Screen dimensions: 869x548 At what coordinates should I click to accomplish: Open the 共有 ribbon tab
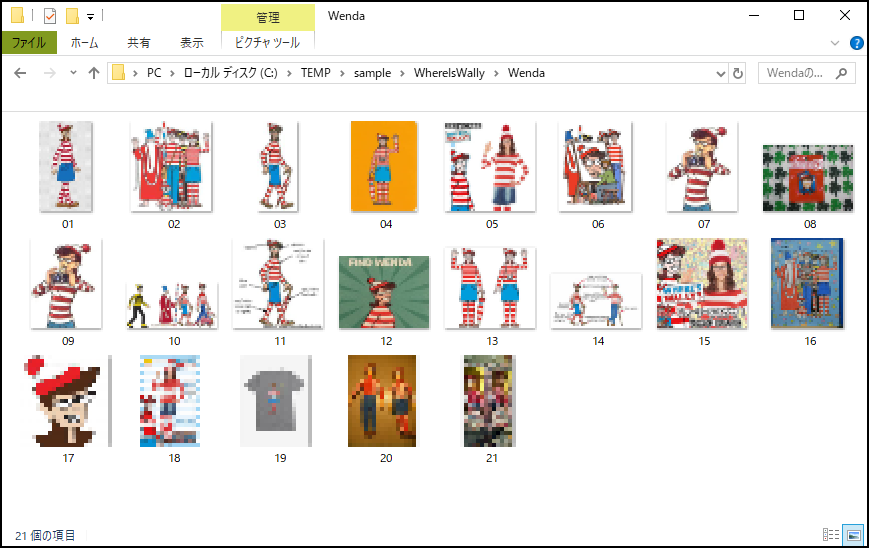pos(139,43)
